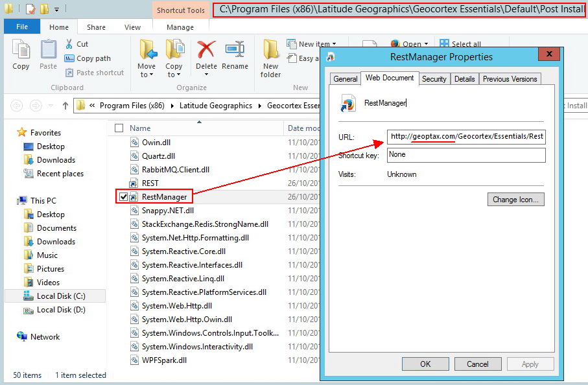Switch to Security tab in Properties

tap(434, 79)
